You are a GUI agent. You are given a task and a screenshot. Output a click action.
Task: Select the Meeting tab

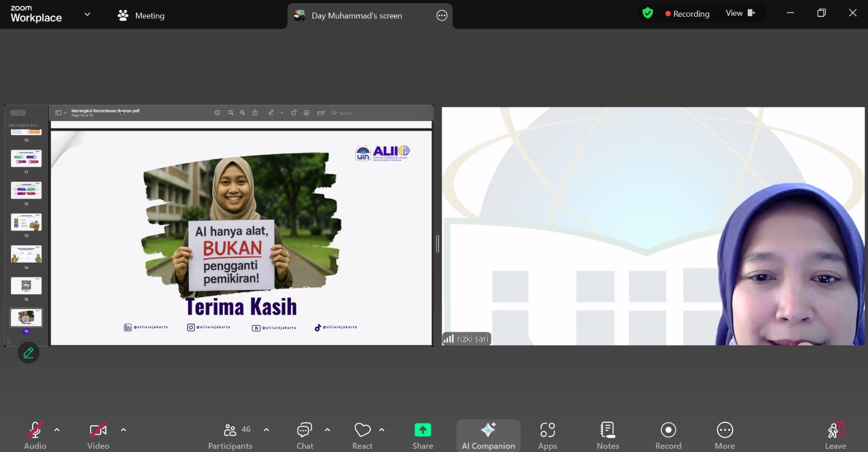point(141,16)
